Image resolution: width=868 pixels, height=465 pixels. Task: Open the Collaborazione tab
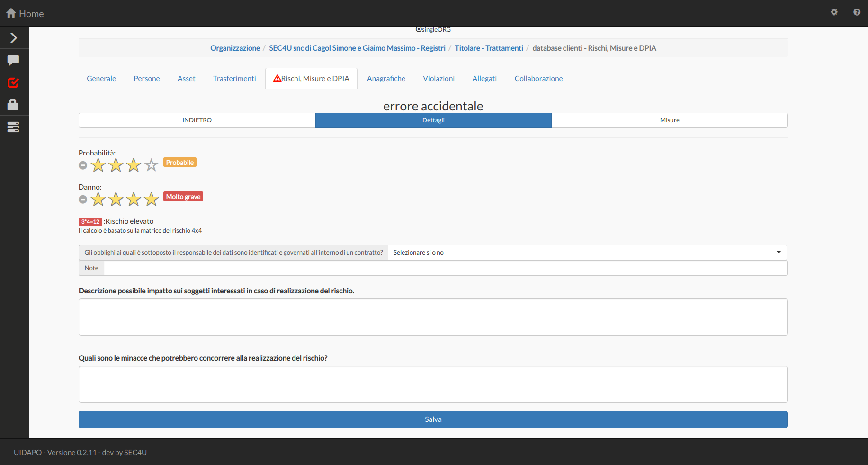pos(538,79)
